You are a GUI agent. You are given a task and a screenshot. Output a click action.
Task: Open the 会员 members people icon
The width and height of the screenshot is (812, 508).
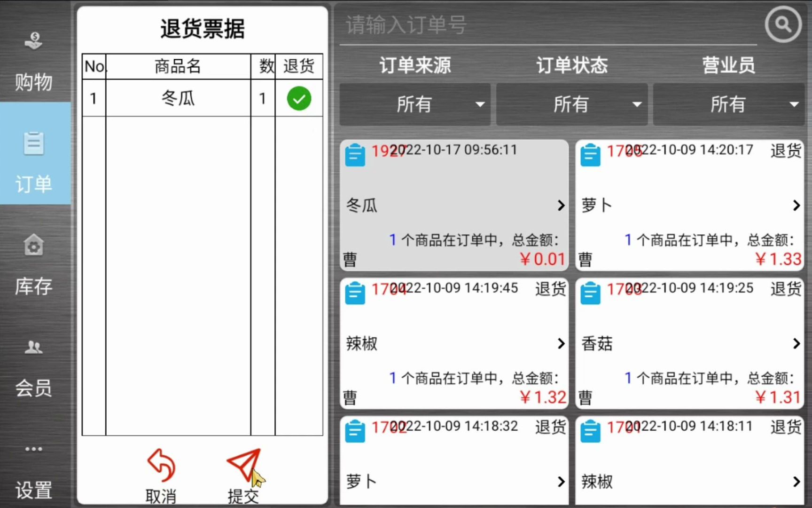click(x=33, y=347)
